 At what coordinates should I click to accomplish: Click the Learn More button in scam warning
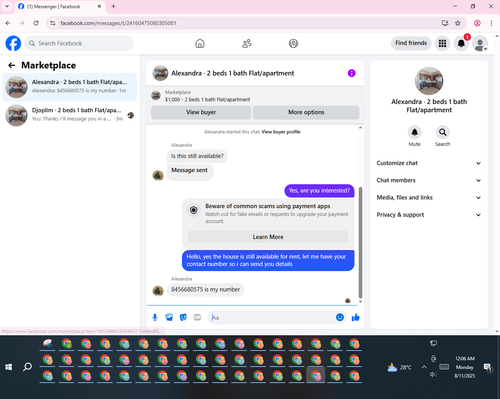click(268, 237)
